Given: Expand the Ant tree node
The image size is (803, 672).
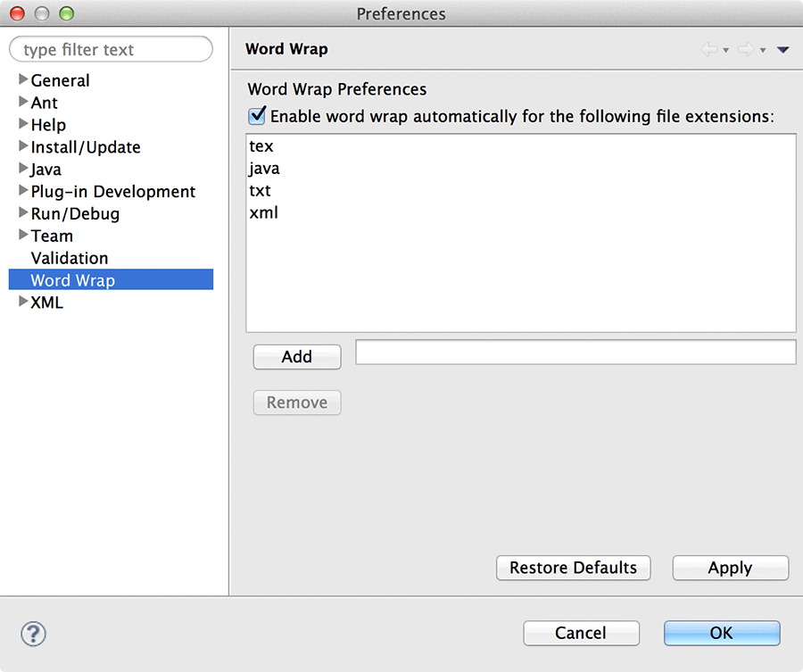Looking at the screenshot, I should pyautogui.click(x=23, y=101).
